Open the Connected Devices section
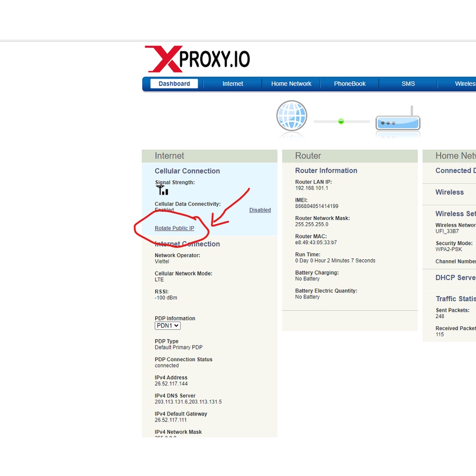This screenshot has height=476, width=476. [455, 171]
